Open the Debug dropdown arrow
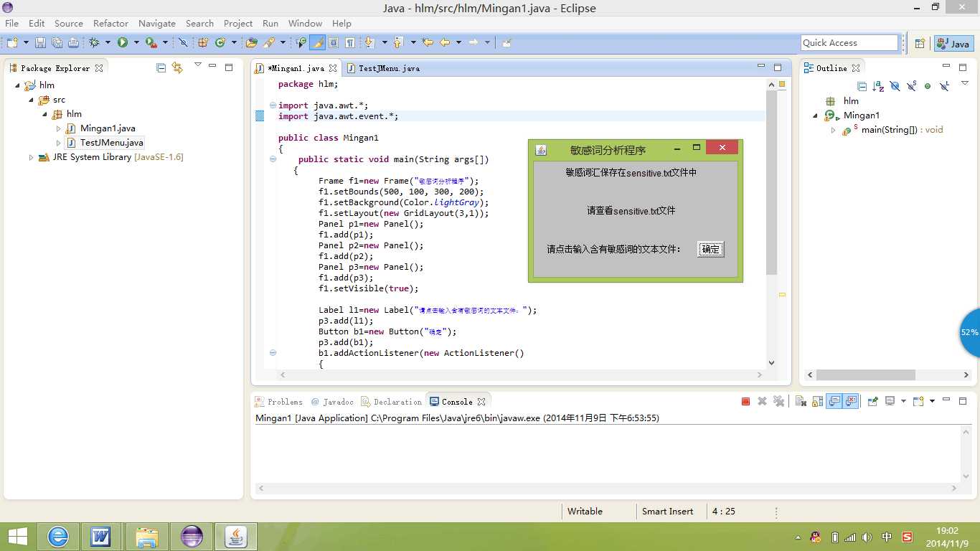Screen dimensions: 980x551 pos(108,43)
